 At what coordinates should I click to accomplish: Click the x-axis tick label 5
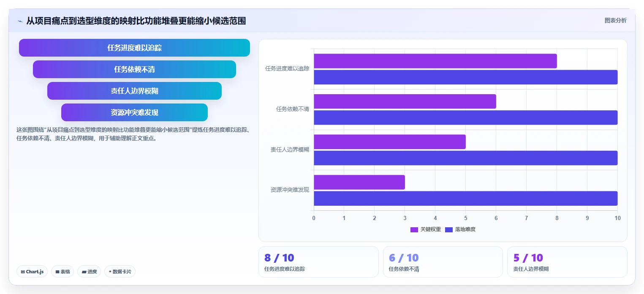[x=466, y=218]
